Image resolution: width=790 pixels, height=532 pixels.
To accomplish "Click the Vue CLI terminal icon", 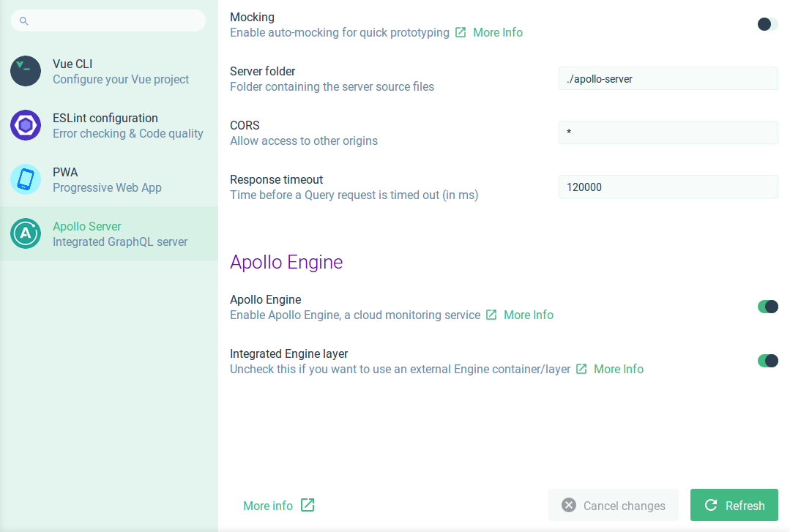I will (x=26, y=71).
